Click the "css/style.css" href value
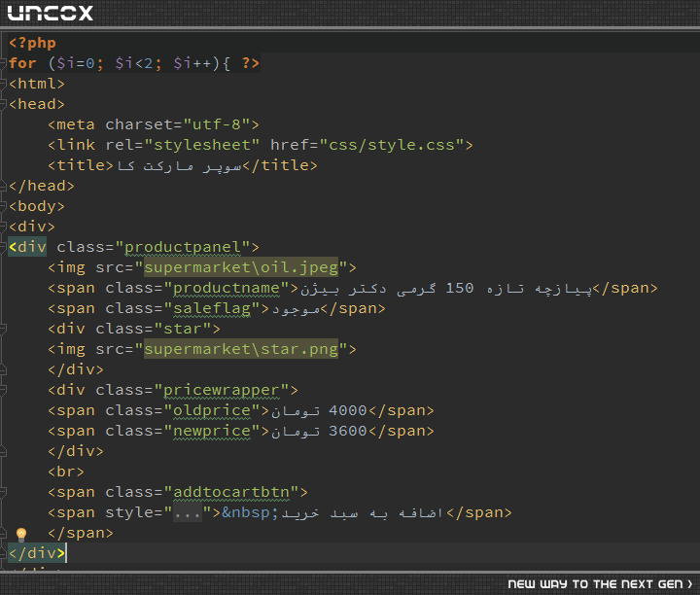The height and width of the screenshot is (595, 700). click(x=392, y=145)
